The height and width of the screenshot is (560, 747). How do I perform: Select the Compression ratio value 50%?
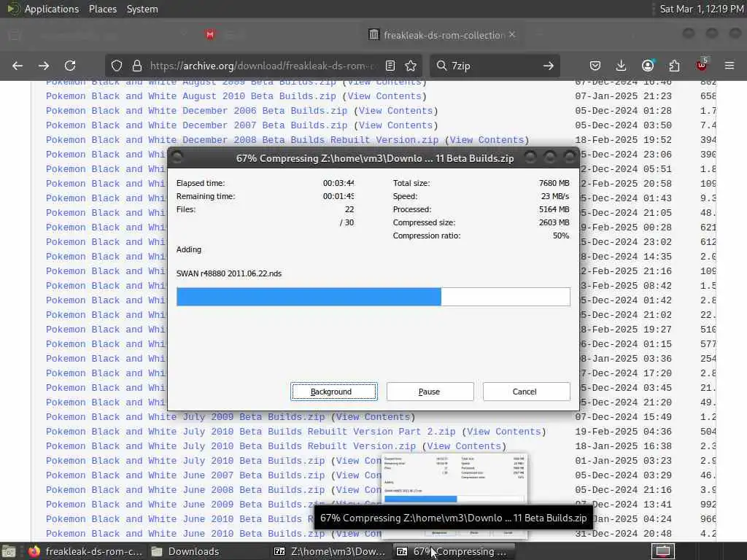[561, 236]
